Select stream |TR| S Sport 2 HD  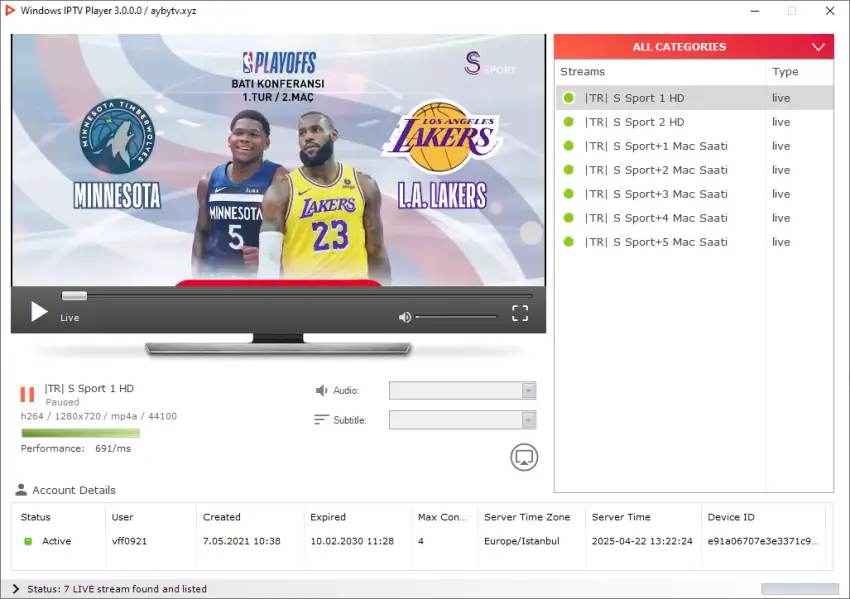click(694, 122)
